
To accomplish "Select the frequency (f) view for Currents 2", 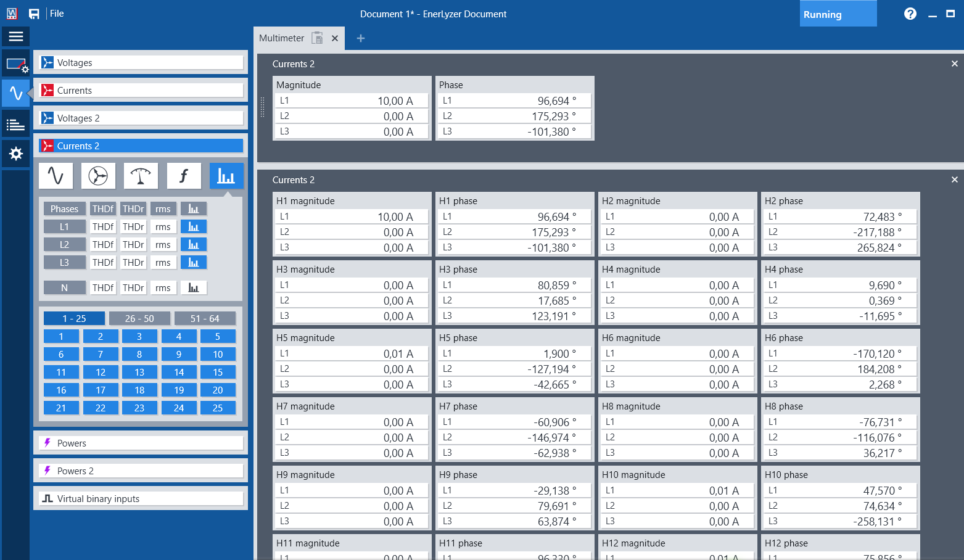I will [x=184, y=176].
